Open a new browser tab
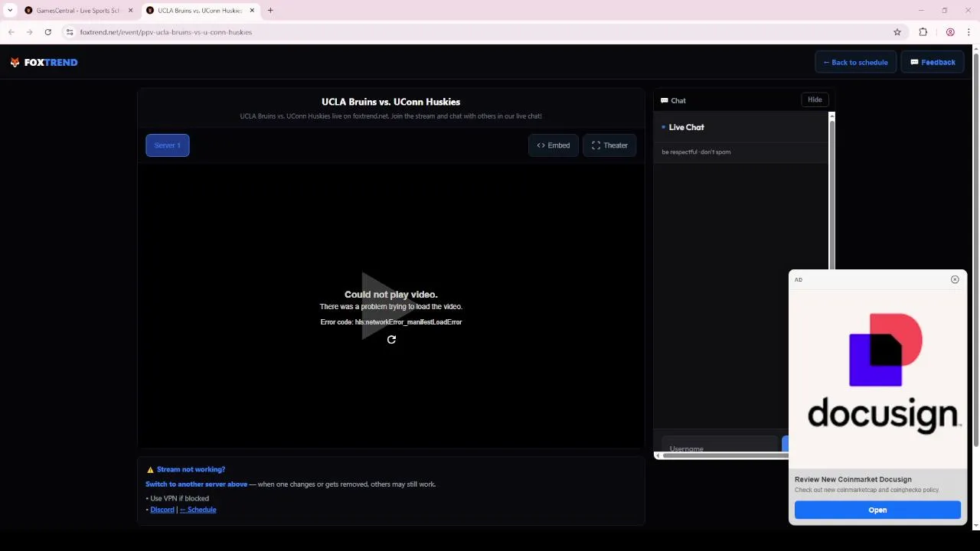 tap(270, 11)
